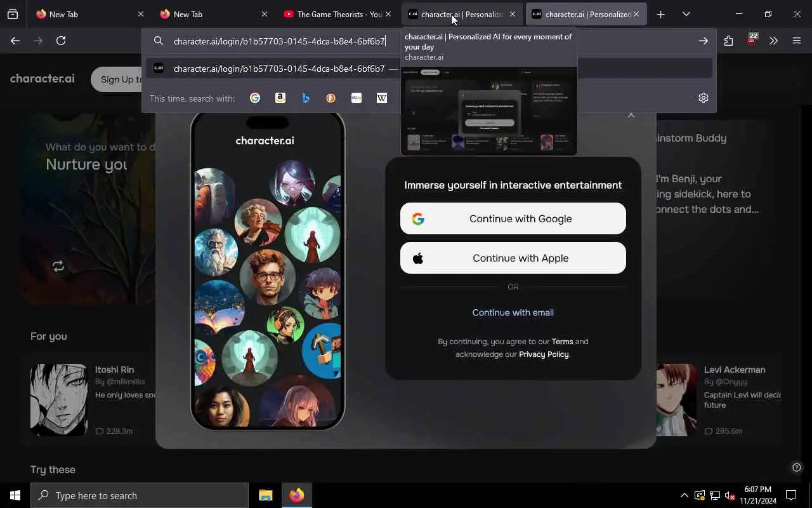Close the first New Tab
The width and height of the screenshot is (812, 508).
point(141,14)
